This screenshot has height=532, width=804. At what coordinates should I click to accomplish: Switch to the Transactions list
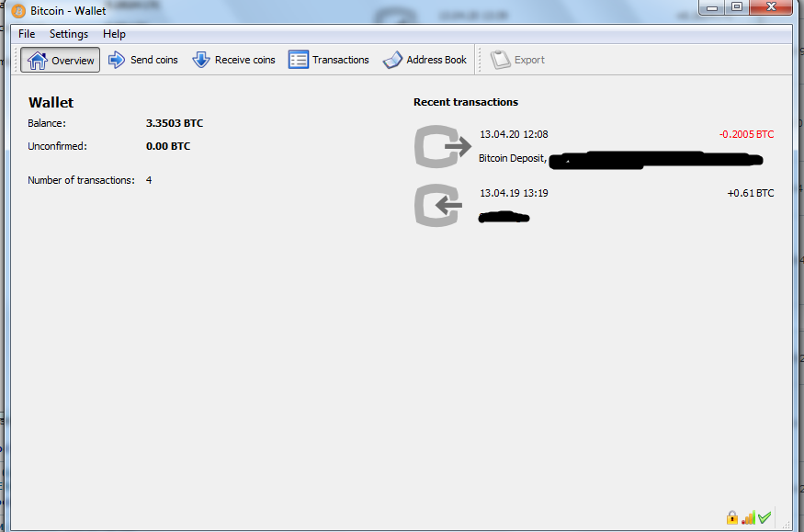329,60
